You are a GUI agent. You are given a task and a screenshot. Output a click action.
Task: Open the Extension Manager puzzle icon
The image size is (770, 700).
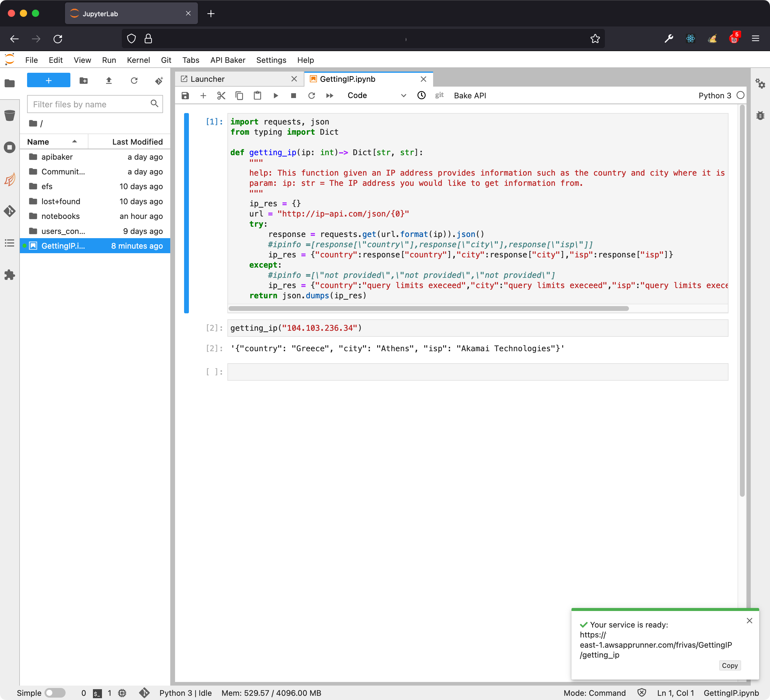pyautogui.click(x=10, y=275)
